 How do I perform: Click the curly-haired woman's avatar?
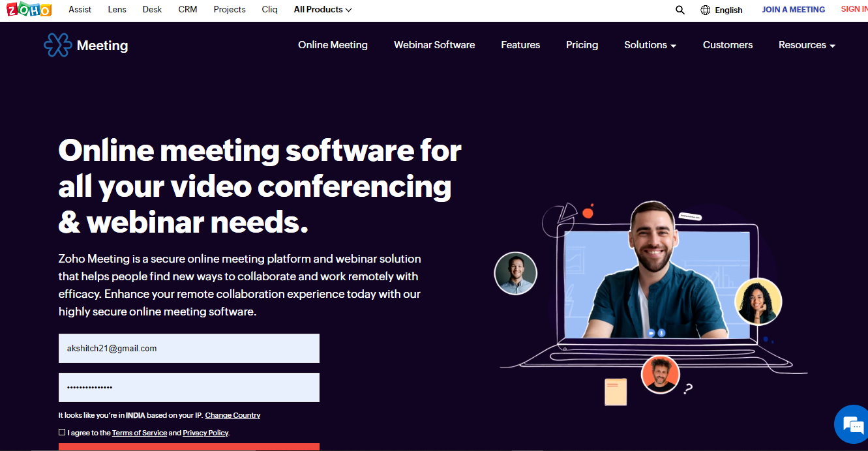pyautogui.click(x=758, y=301)
